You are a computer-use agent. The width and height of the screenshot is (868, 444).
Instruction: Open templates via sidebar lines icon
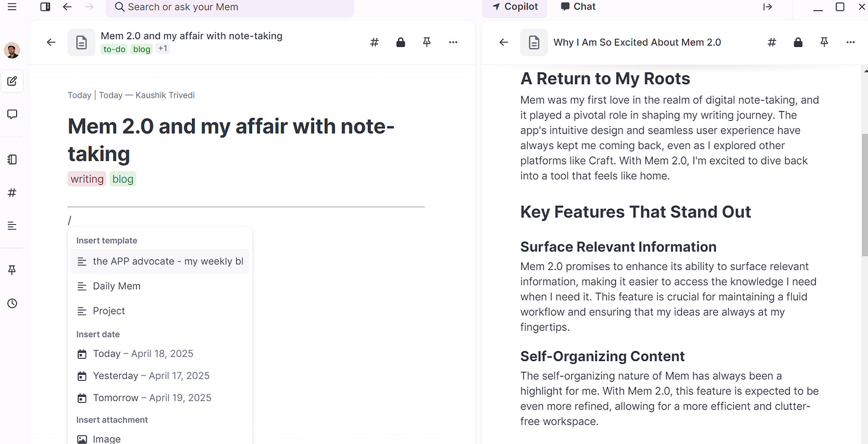click(12, 226)
